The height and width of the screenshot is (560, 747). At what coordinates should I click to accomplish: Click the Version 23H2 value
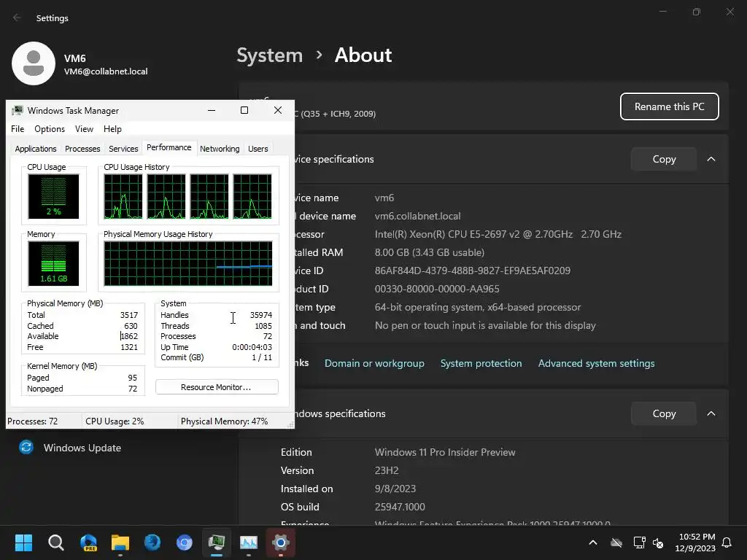(x=387, y=470)
